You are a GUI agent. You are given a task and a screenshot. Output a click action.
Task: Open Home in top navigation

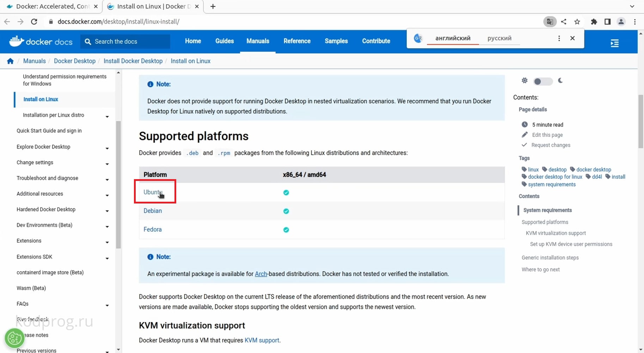[193, 41]
